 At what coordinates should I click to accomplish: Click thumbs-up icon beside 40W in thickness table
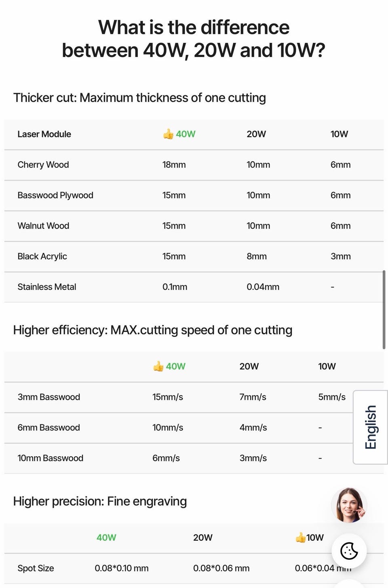click(x=168, y=134)
